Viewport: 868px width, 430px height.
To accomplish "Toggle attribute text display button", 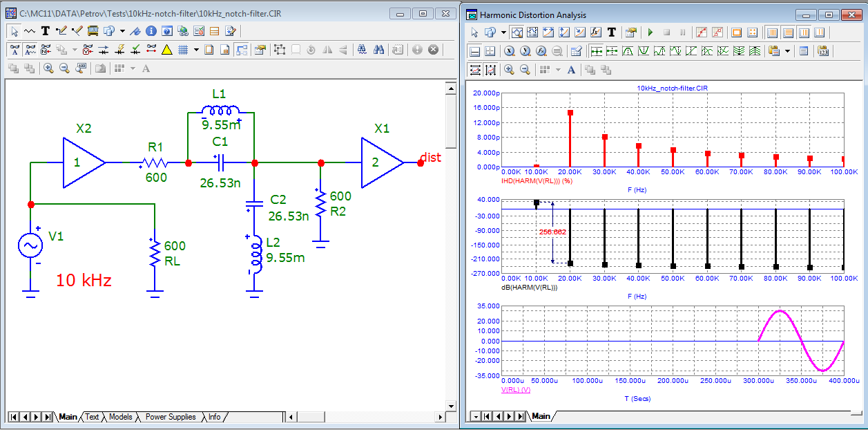I will [x=13, y=50].
